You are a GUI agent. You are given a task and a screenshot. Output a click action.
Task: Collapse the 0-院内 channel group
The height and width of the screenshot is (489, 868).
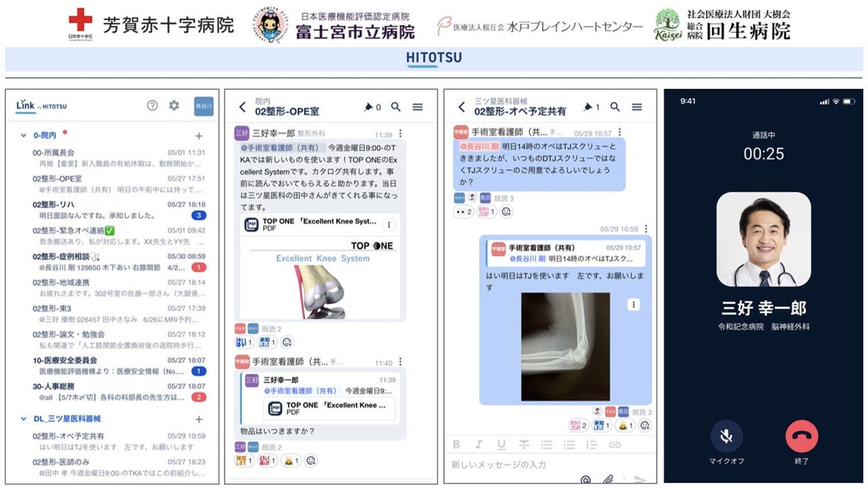[x=23, y=135]
